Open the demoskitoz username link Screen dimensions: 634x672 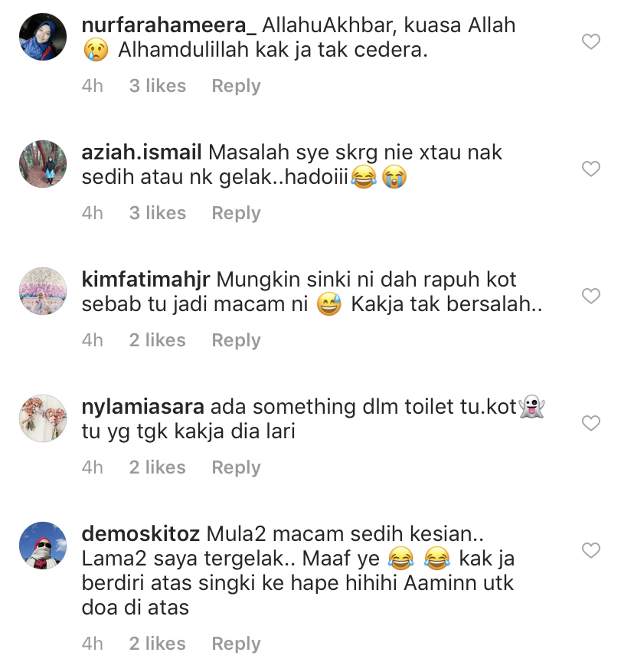tap(141, 534)
